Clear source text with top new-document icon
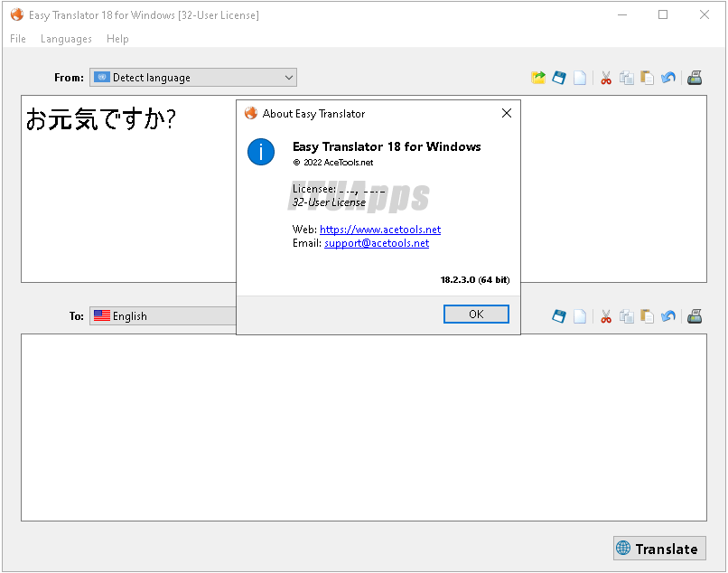The width and height of the screenshot is (728, 573). click(x=580, y=78)
